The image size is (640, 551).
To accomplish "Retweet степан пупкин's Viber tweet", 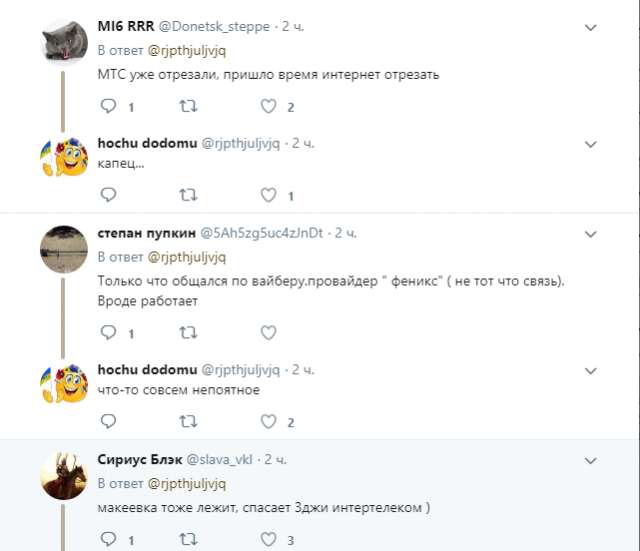I will pyautogui.click(x=187, y=332).
